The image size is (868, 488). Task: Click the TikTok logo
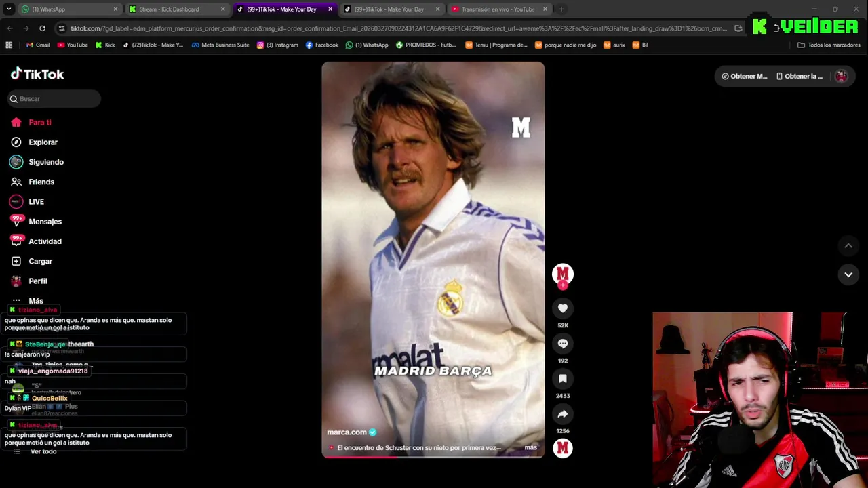tap(37, 74)
